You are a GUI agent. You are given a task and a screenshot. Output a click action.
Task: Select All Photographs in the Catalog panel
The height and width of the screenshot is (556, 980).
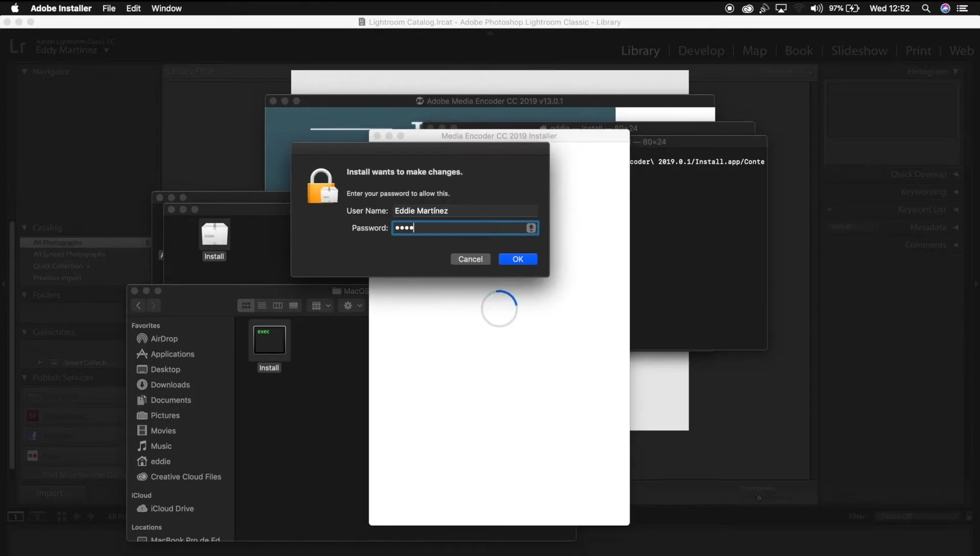point(85,242)
